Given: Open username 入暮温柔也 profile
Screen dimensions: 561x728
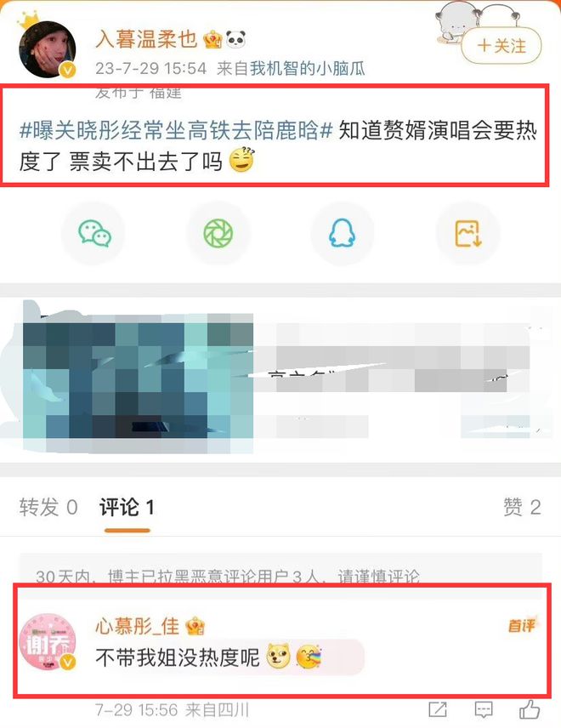Looking at the screenshot, I should click(x=147, y=39).
